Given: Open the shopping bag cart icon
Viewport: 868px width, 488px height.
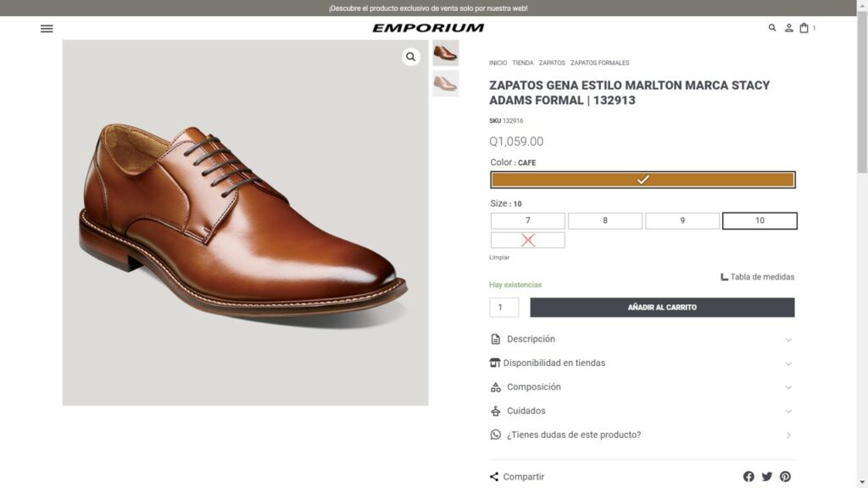Looking at the screenshot, I should click(804, 28).
